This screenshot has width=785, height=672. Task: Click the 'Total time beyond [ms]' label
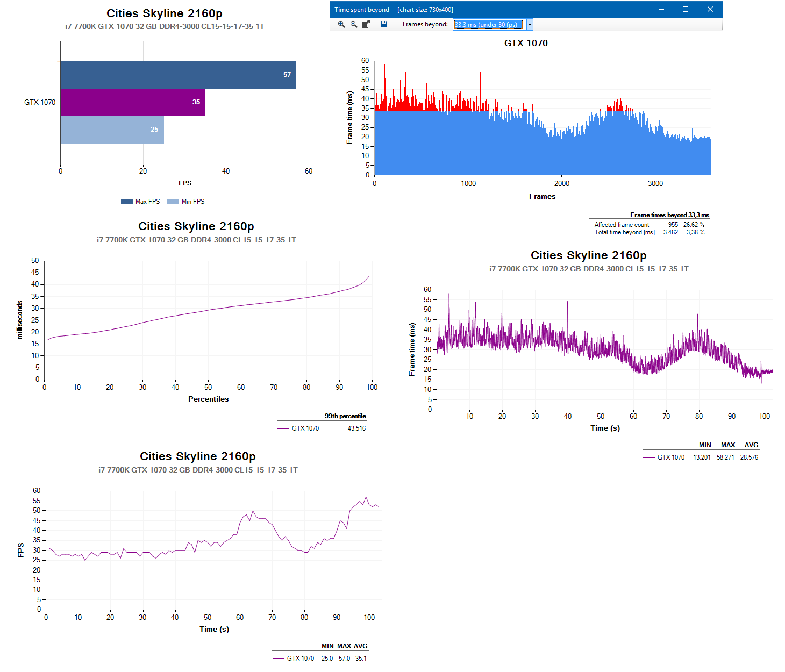(x=625, y=232)
